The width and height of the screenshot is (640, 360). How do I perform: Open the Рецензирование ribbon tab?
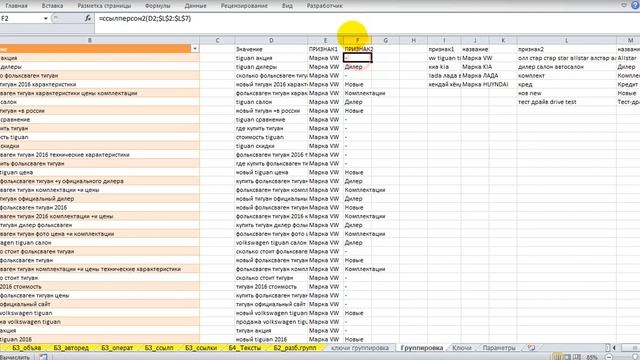coord(244,6)
